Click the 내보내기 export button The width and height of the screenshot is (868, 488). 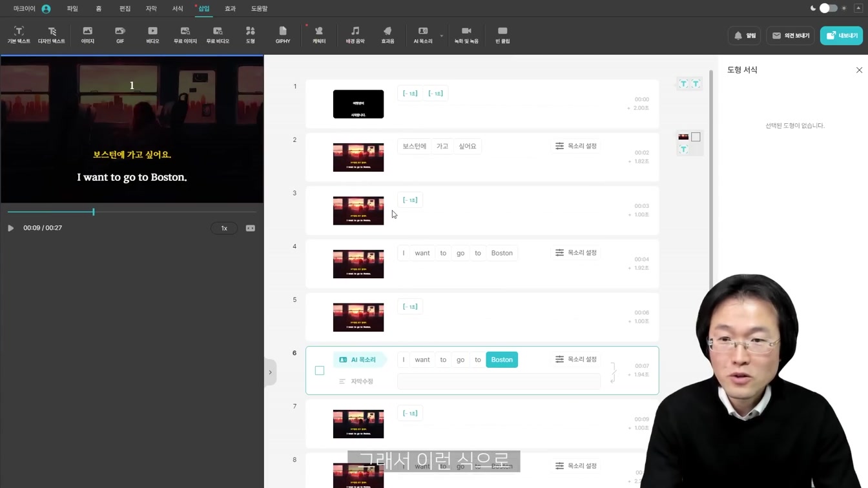[x=842, y=36]
